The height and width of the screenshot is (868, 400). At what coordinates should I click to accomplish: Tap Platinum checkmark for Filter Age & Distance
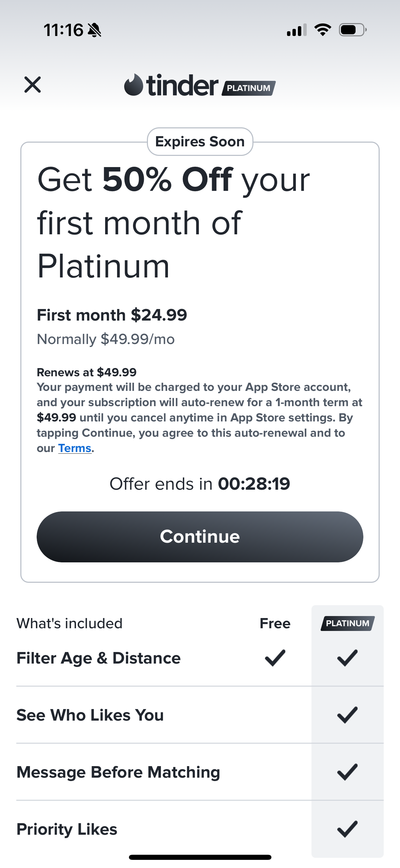tap(347, 658)
